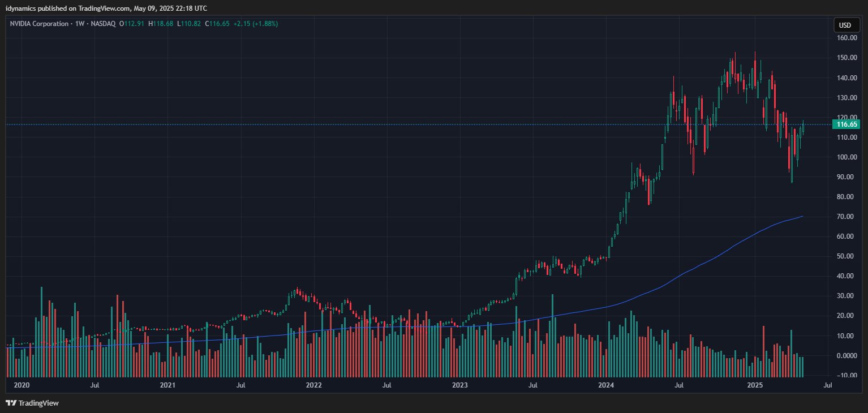Click the 2021 time axis label
This screenshot has width=868, height=413.
pos(167,385)
